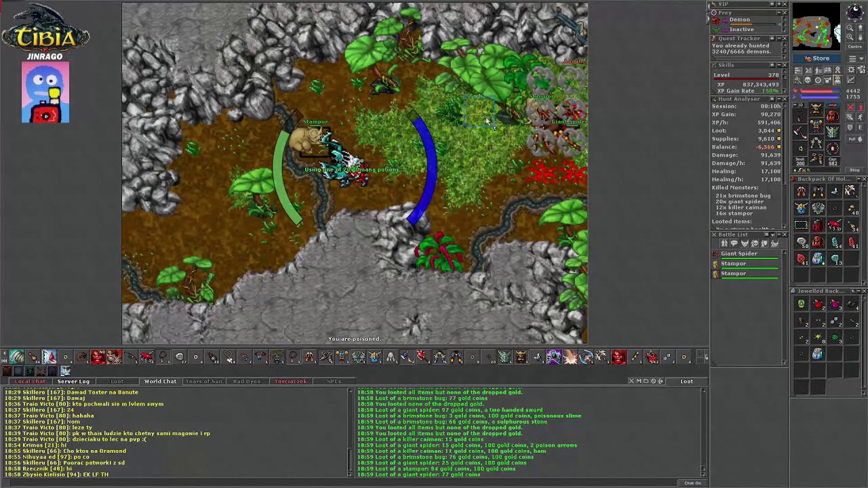Image resolution: width=868 pixels, height=488 pixels.
Task: Click the red health bar
Action: tap(821, 91)
